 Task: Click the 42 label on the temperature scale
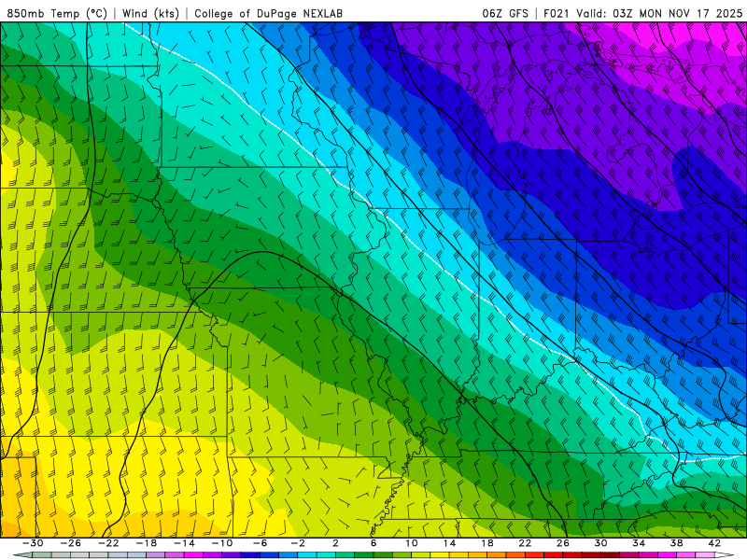(714, 543)
